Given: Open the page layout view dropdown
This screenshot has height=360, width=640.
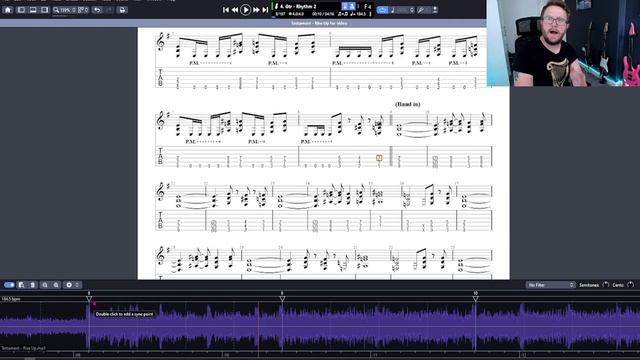Looking at the screenshot, I should pyautogui.click(x=83, y=10).
